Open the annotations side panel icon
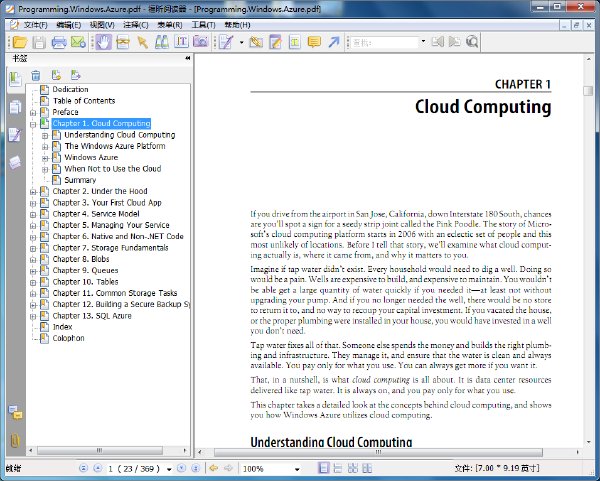This screenshot has height=481, width=600. click(x=15, y=135)
